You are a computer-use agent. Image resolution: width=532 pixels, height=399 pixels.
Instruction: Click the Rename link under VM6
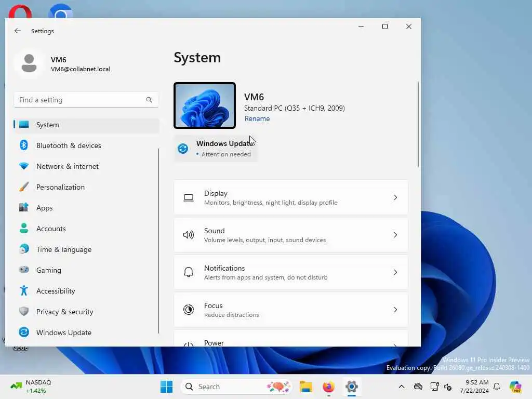257,118
